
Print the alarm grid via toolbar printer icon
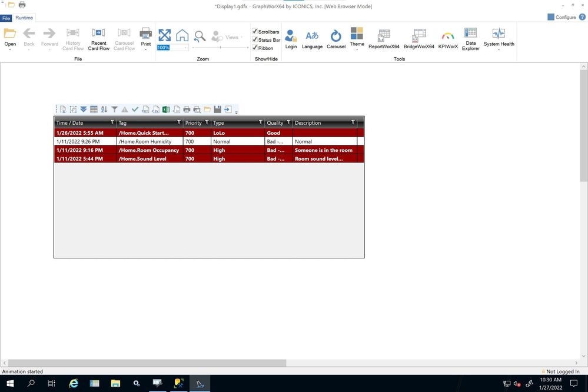[187, 109]
